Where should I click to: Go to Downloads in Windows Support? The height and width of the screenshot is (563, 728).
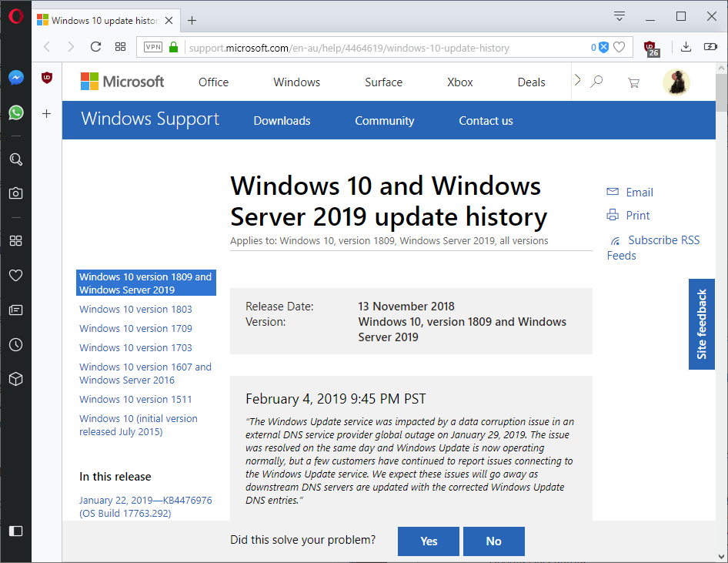(x=282, y=121)
